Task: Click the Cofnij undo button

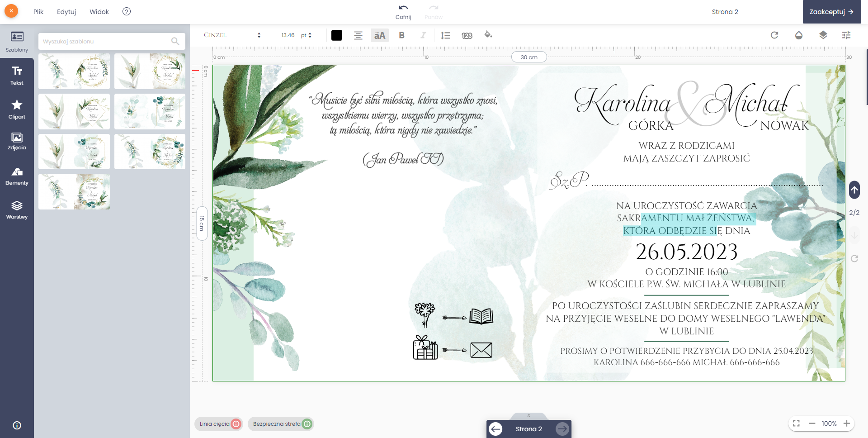Action: point(403,12)
